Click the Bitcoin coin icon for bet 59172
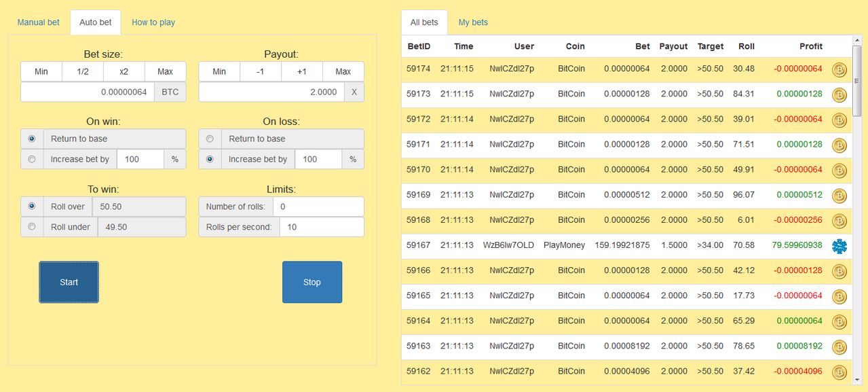 [839, 120]
